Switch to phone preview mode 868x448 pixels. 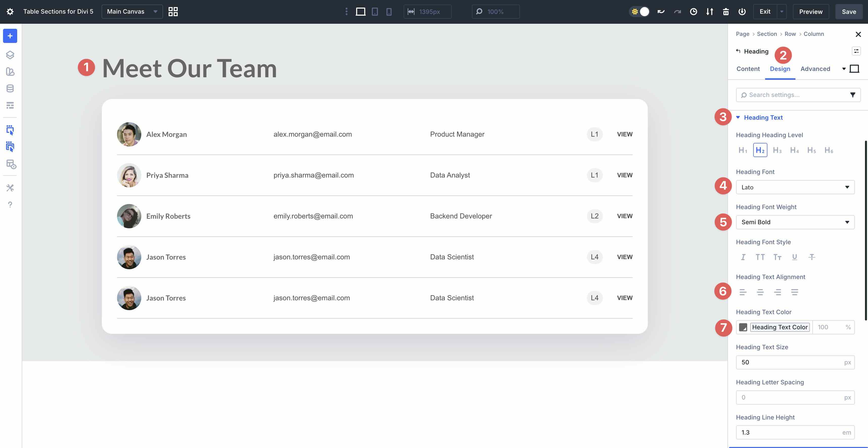click(389, 11)
